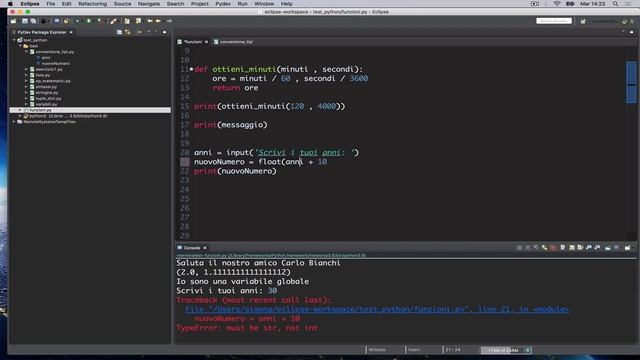
Task: Click Collapse All in Package Explorer
Action: coord(119,32)
